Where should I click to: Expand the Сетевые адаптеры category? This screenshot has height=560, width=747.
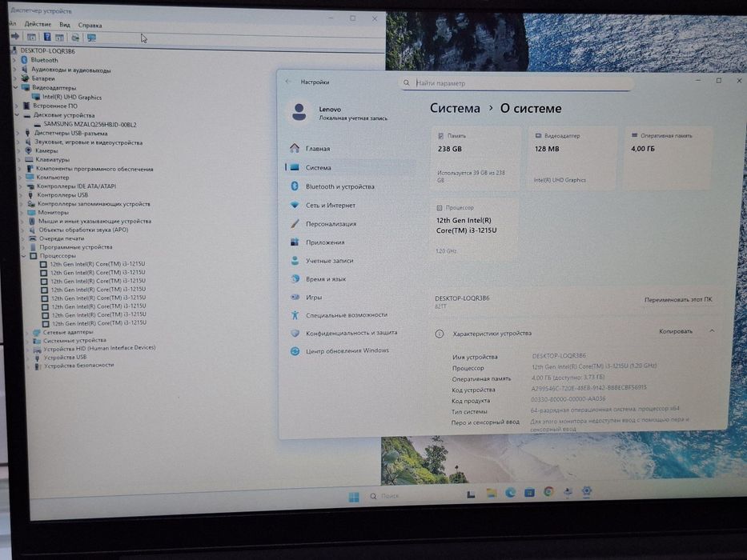tap(26, 332)
